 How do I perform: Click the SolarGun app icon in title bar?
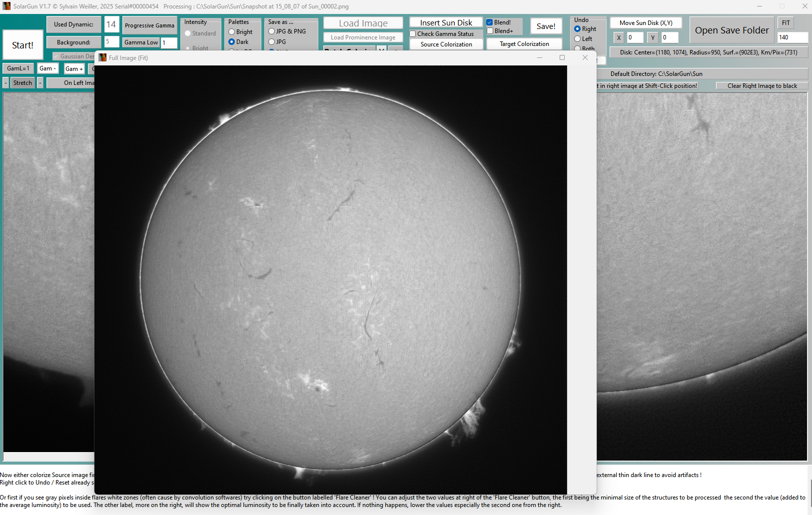(x=6, y=6)
